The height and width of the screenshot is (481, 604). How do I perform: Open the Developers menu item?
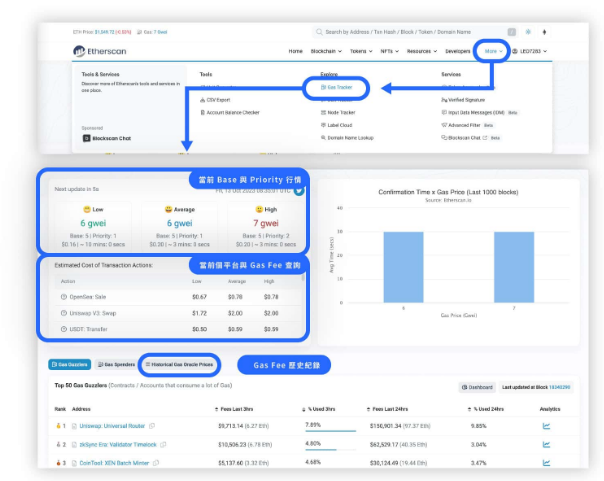click(x=458, y=51)
